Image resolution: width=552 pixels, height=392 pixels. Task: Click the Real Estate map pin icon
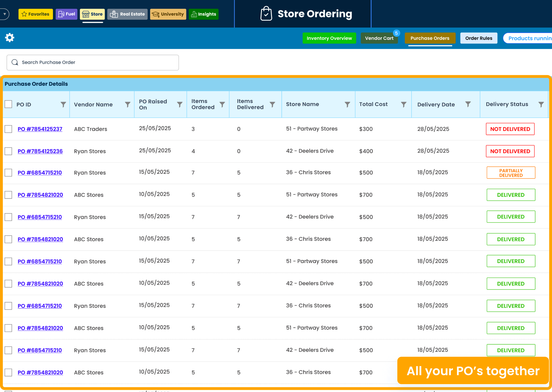(114, 14)
